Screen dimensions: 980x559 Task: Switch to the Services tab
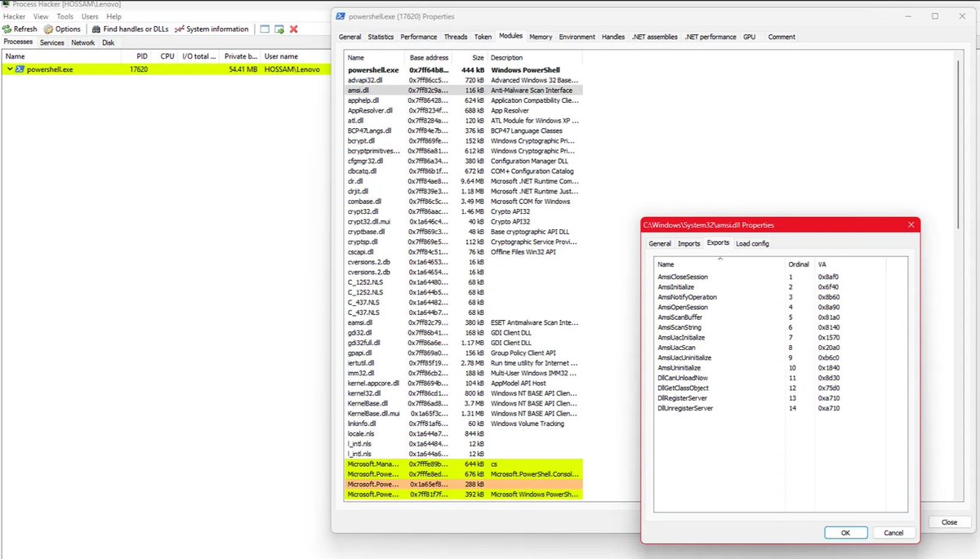coord(52,42)
